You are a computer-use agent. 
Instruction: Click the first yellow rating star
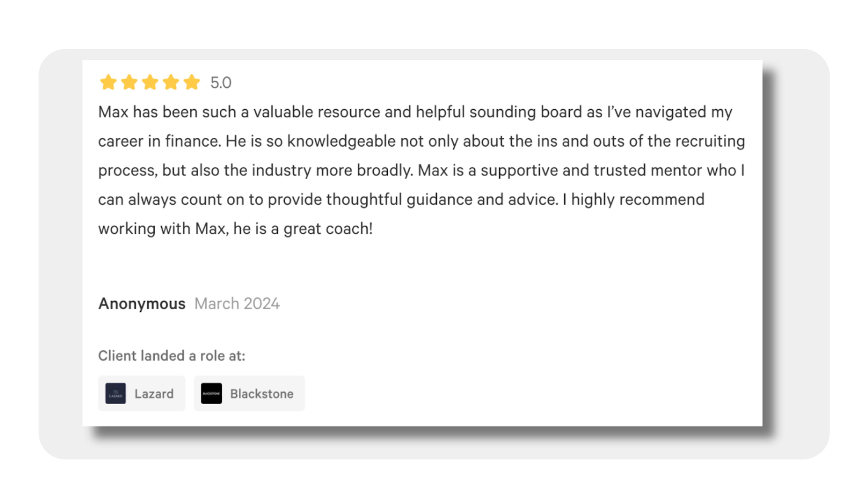pyautogui.click(x=108, y=82)
